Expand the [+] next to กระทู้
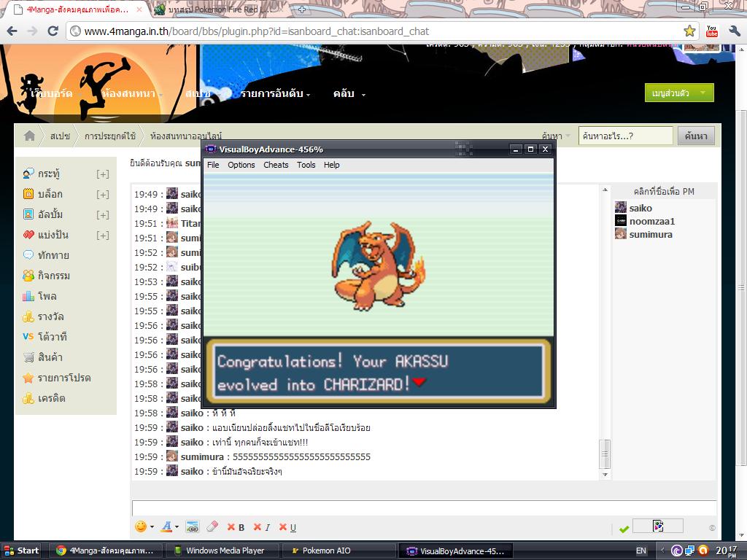The width and height of the screenshot is (747, 560). coord(102,174)
